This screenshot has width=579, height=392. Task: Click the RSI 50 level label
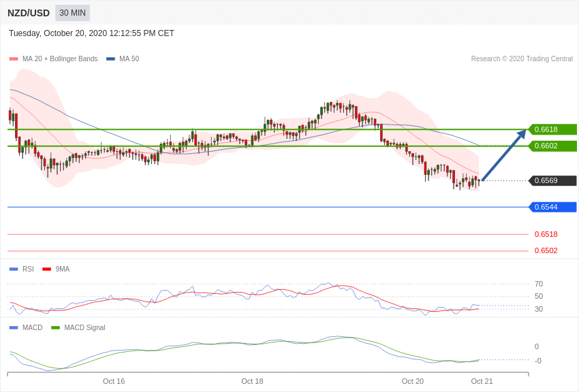point(539,296)
